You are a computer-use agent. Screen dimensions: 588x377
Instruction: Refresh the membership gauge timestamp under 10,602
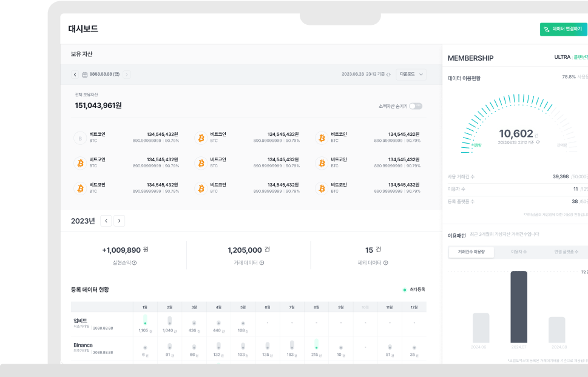click(x=538, y=142)
